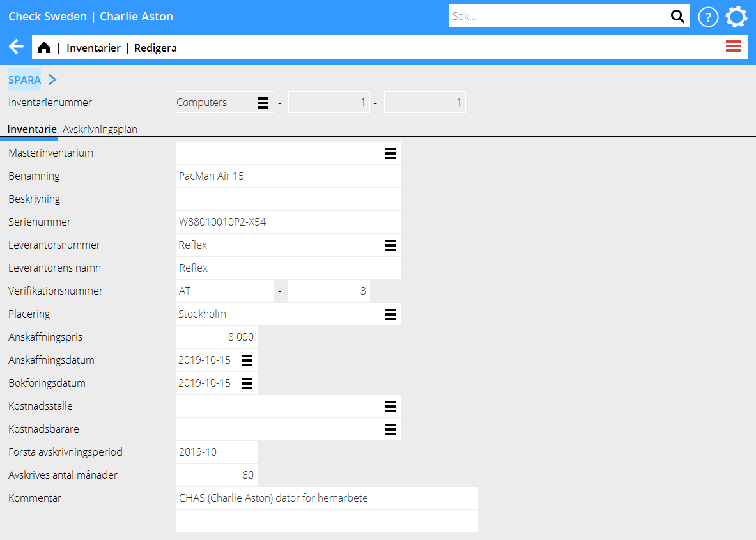This screenshot has height=540, width=756.
Task: Expand the Computers inventory type list
Action: coord(263,103)
